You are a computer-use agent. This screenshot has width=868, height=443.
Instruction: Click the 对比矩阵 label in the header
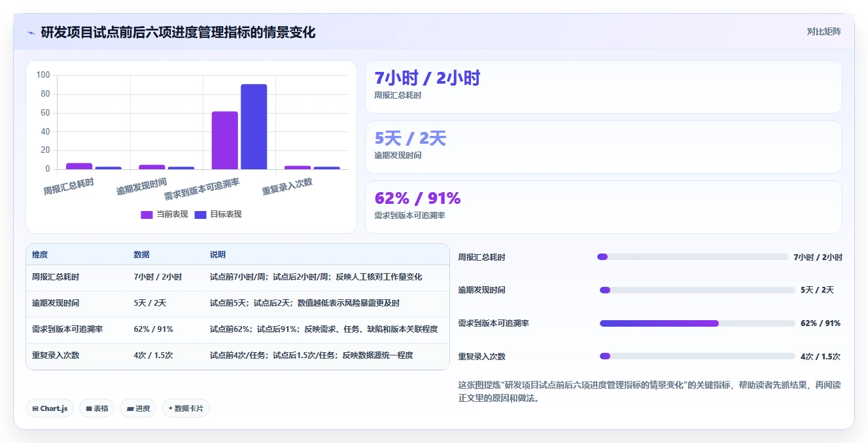coord(824,31)
